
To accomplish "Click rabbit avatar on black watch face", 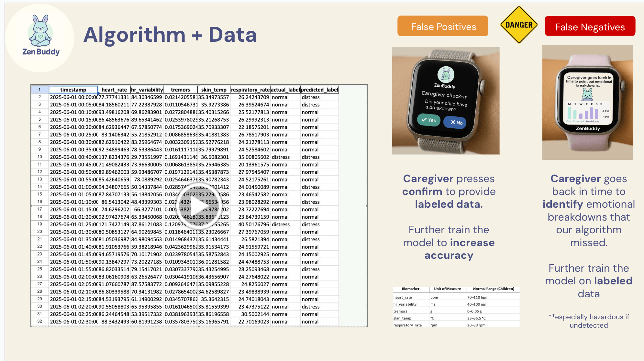I will (446, 75).
